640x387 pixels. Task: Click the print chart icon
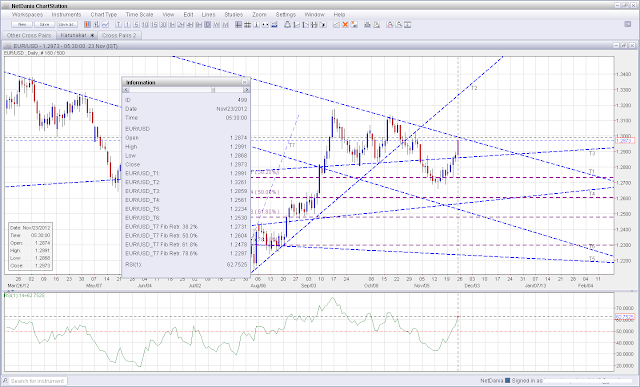coord(367,24)
